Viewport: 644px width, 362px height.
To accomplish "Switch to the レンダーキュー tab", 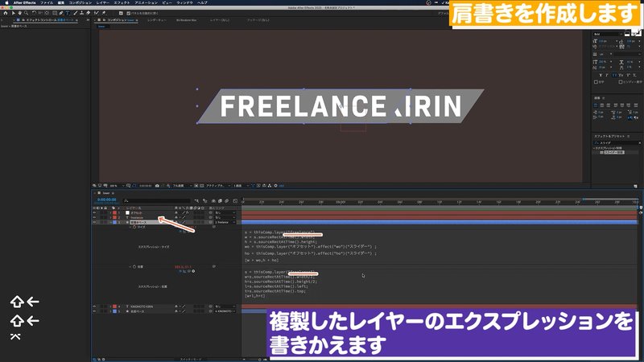I will pyautogui.click(x=156, y=19).
